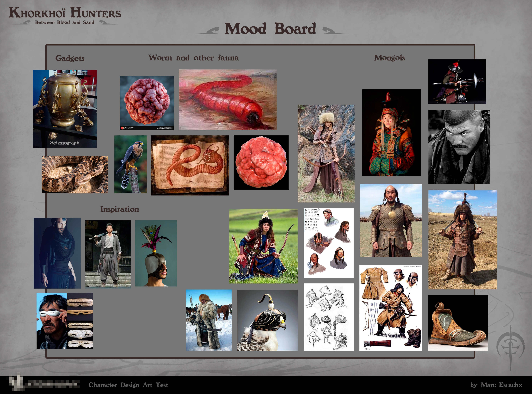
Task: Click the Inspiration section label
Action: [x=120, y=209]
